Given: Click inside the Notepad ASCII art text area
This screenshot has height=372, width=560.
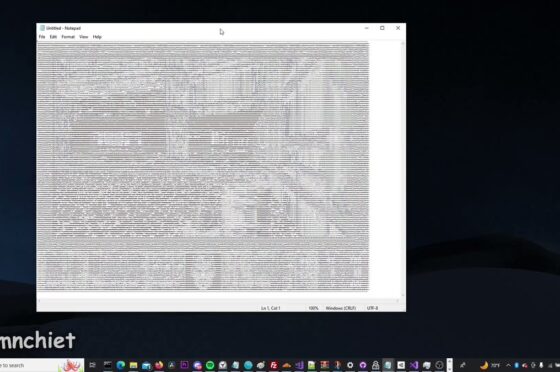Looking at the screenshot, I should pos(203,166).
